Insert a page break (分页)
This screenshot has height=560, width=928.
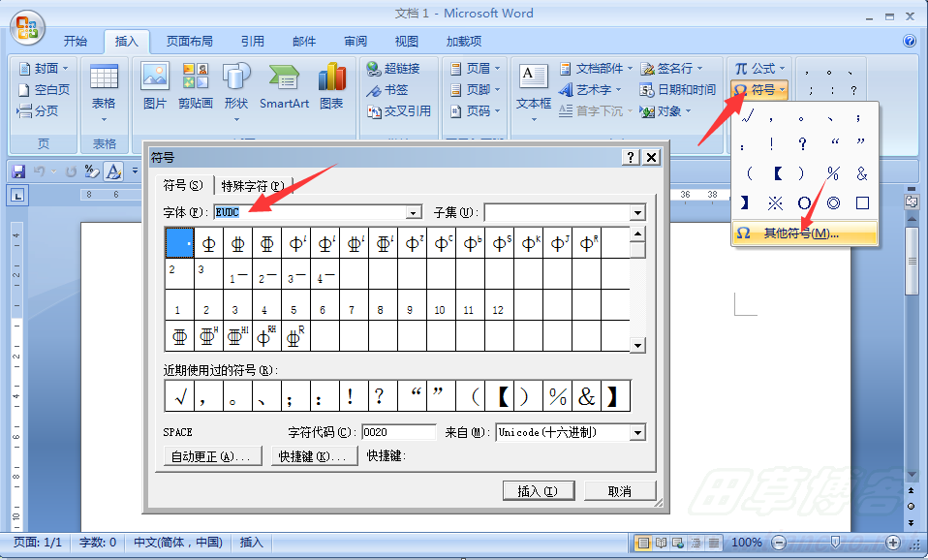coord(38,110)
